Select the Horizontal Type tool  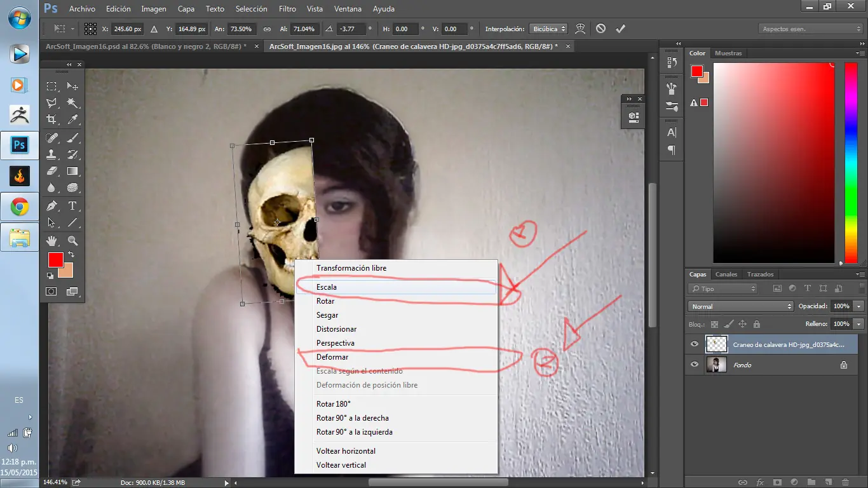(x=72, y=206)
